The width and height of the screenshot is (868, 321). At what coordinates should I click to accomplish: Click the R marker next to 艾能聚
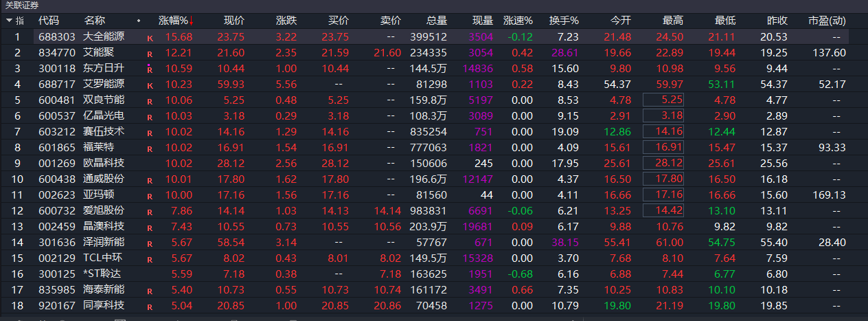coord(150,53)
